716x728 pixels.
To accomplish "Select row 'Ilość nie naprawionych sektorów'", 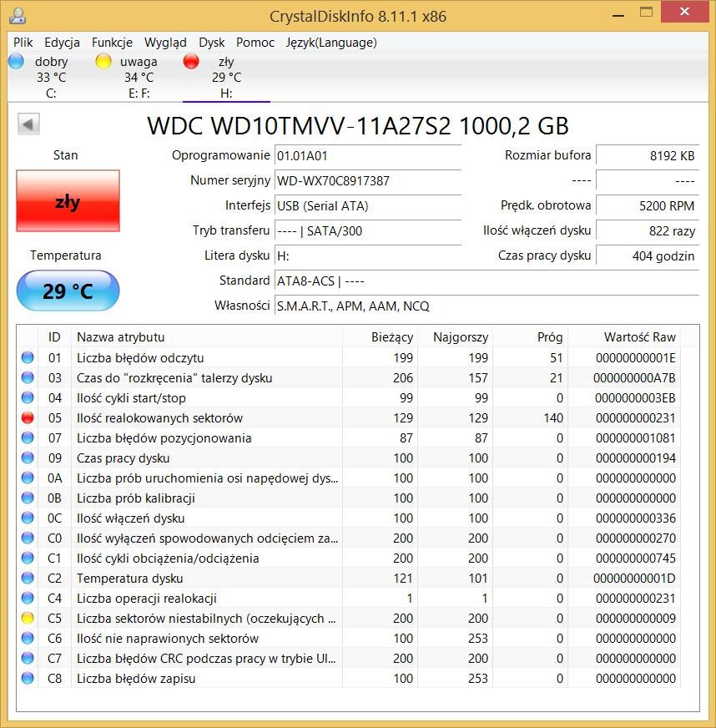I will 349,638.
